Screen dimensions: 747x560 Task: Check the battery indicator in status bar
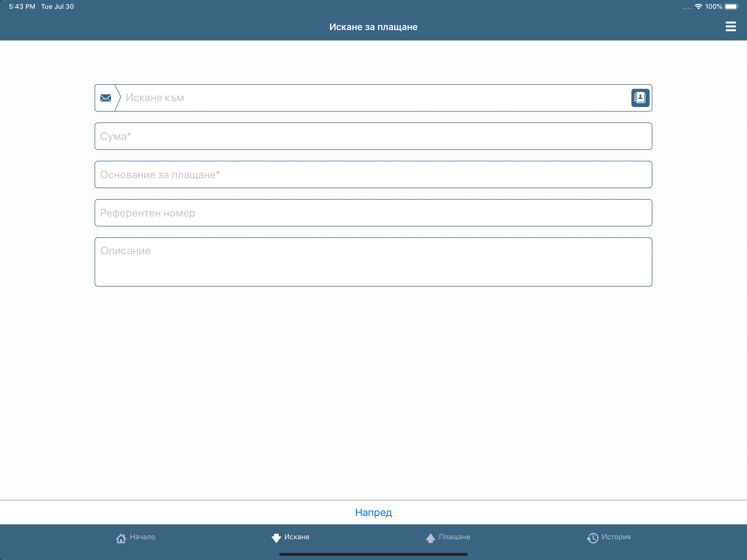[731, 7]
